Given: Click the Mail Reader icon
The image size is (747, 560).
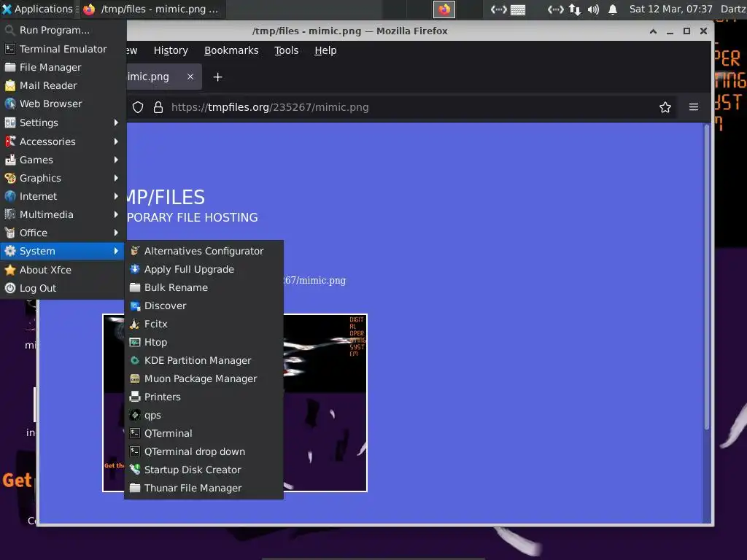Looking at the screenshot, I should point(10,86).
